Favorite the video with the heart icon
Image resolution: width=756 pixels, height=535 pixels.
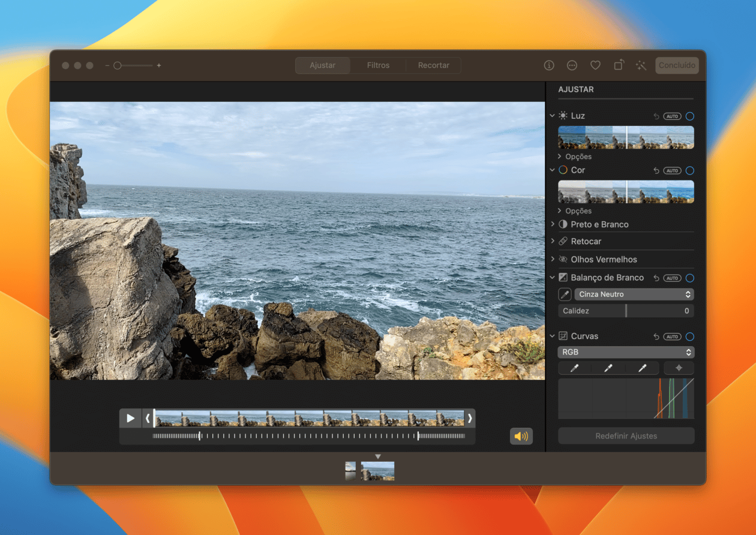point(595,65)
